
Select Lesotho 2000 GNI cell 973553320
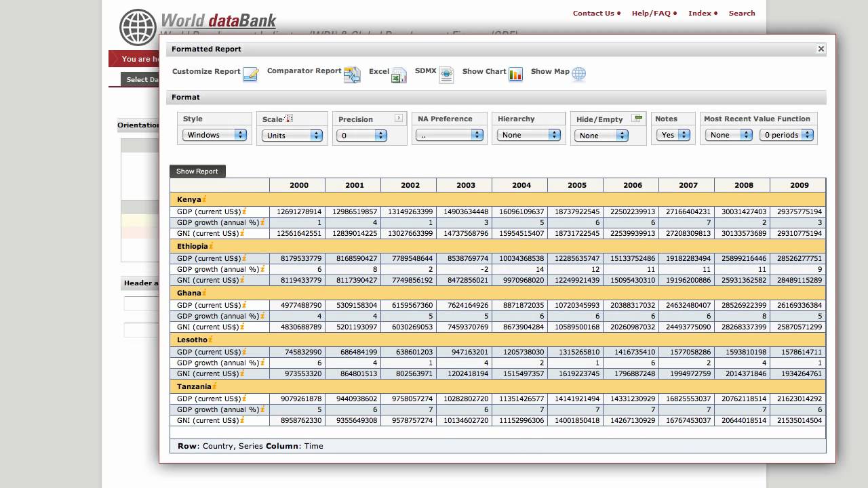[298, 373]
